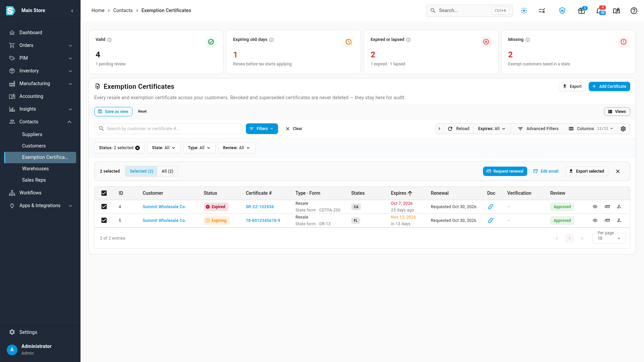Open the AI assistant sparkle icon
Screen dimensions: 644x362
click(524, 11)
